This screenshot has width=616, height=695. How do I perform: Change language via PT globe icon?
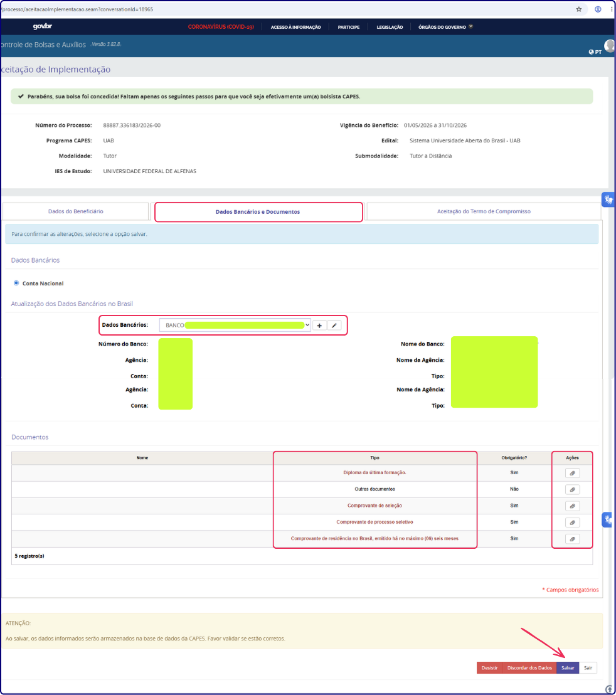click(595, 52)
